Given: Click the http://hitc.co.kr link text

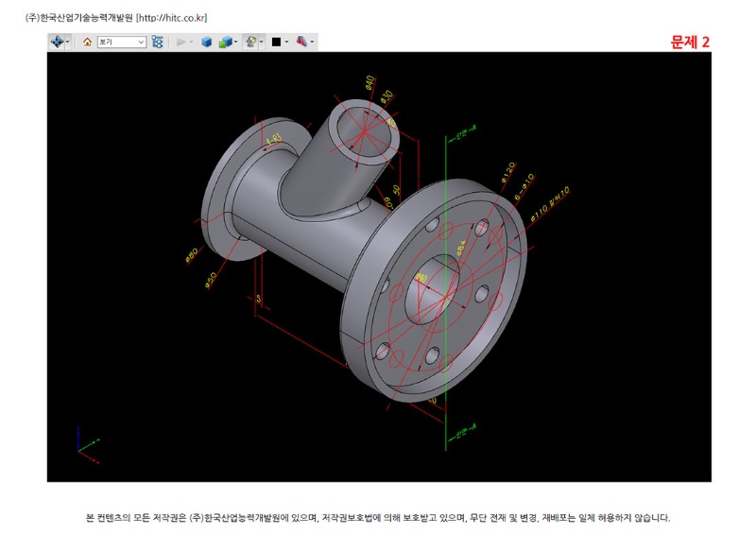Looking at the screenshot, I should tap(172, 18).
